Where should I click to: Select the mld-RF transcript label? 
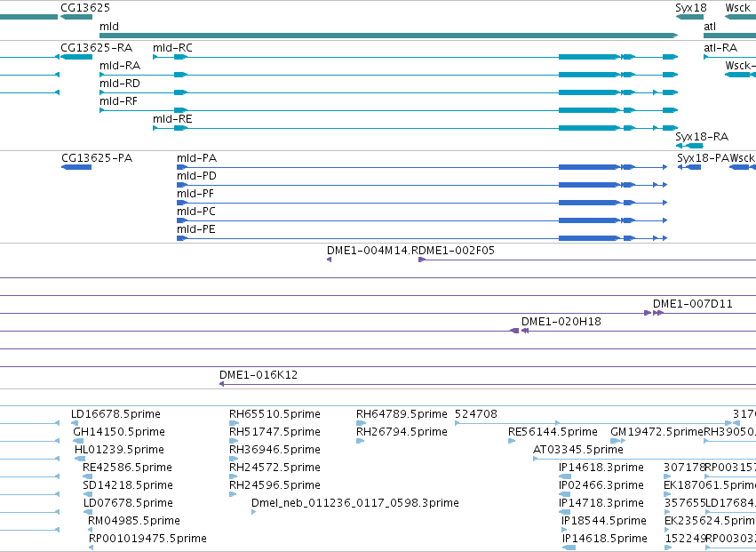tap(119, 101)
